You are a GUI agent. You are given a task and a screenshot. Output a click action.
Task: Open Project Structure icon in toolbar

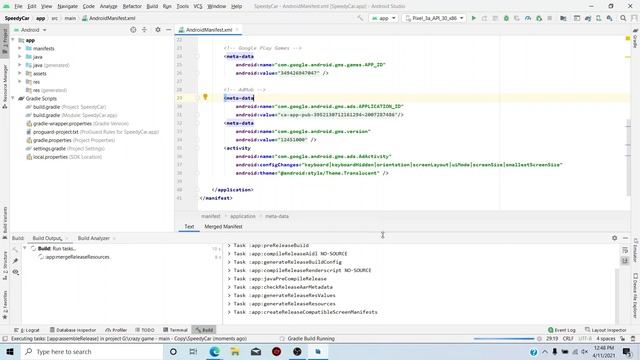(x=563, y=18)
